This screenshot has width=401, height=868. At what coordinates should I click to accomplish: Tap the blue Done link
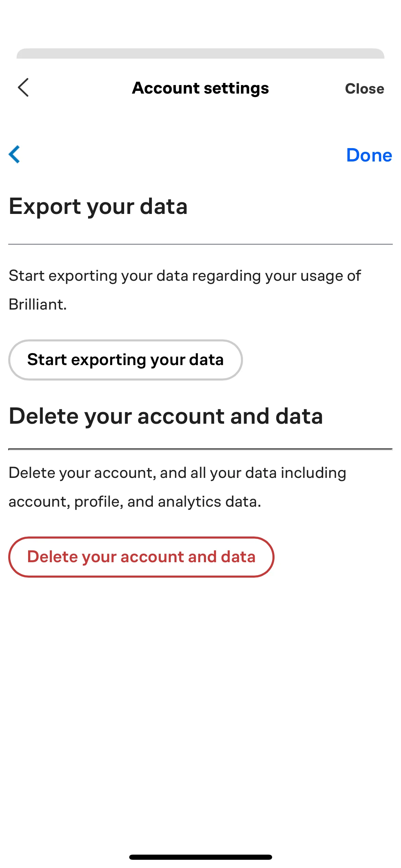(x=369, y=155)
